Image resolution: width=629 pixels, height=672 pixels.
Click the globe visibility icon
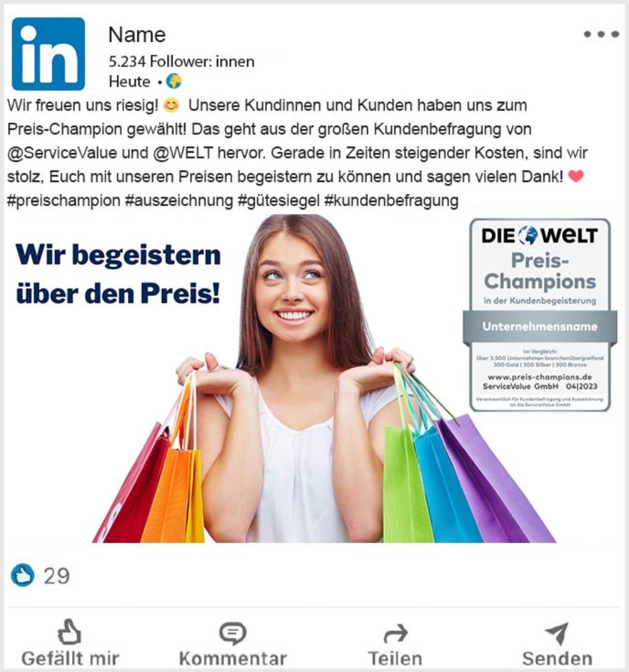174,81
